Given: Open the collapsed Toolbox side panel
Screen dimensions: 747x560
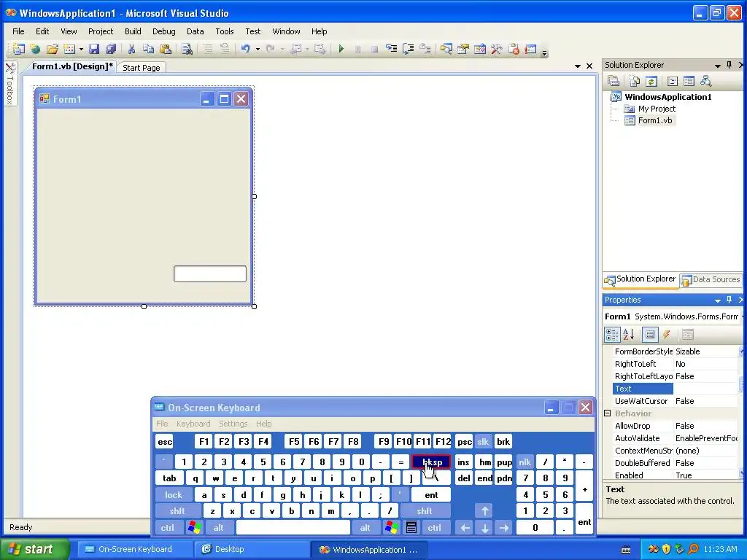Looking at the screenshot, I should click(x=10, y=84).
